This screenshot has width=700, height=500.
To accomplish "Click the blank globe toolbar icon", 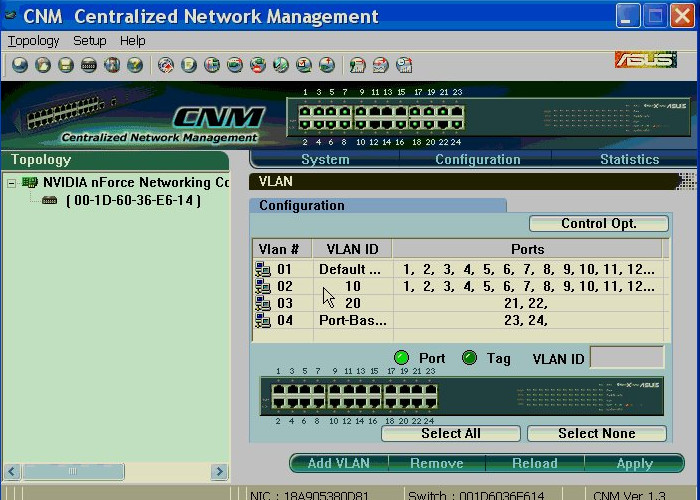I will tap(20, 65).
